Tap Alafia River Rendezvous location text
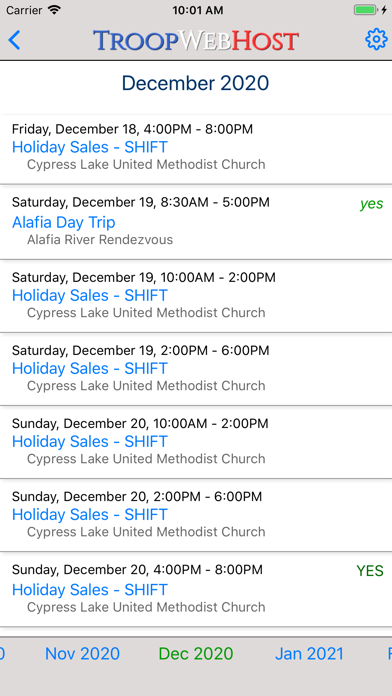The width and height of the screenshot is (392, 696). pyautogui.click(x=100, y=240)
